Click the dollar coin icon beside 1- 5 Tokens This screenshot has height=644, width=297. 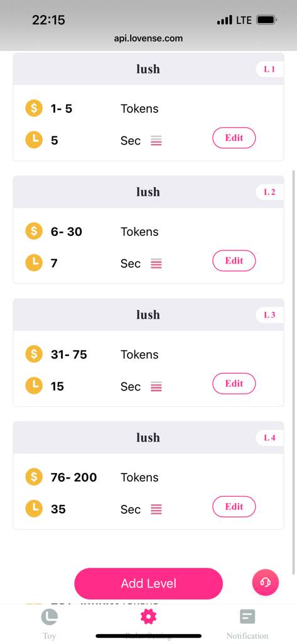coord(34,108)
